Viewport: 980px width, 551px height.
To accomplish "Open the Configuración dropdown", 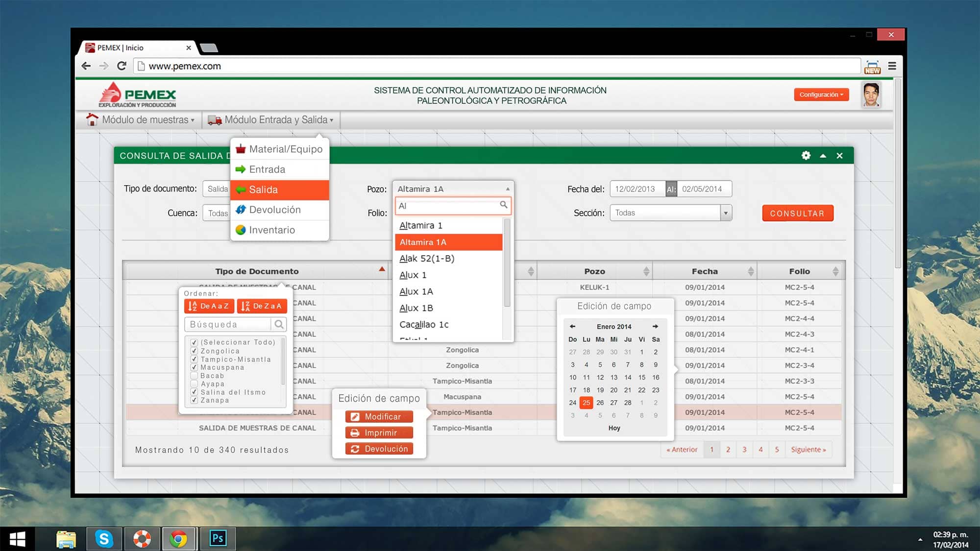I will coord(821,95).
